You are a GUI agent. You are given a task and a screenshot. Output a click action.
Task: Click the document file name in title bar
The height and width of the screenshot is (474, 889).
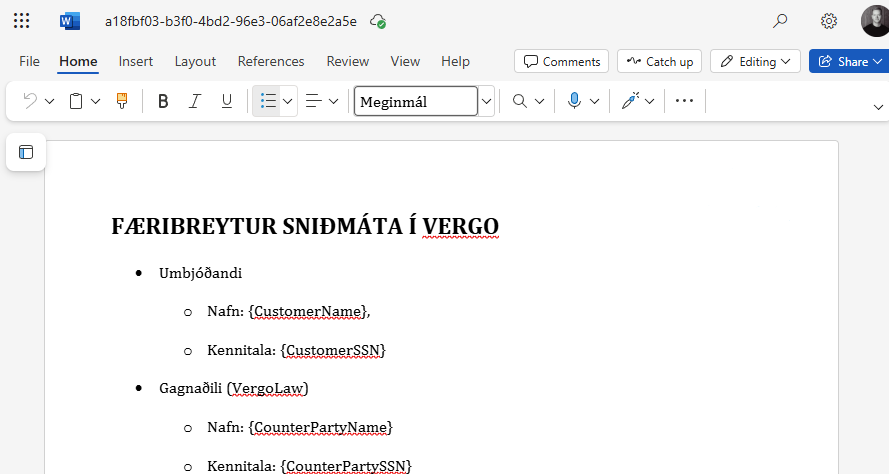pos(231,22)
